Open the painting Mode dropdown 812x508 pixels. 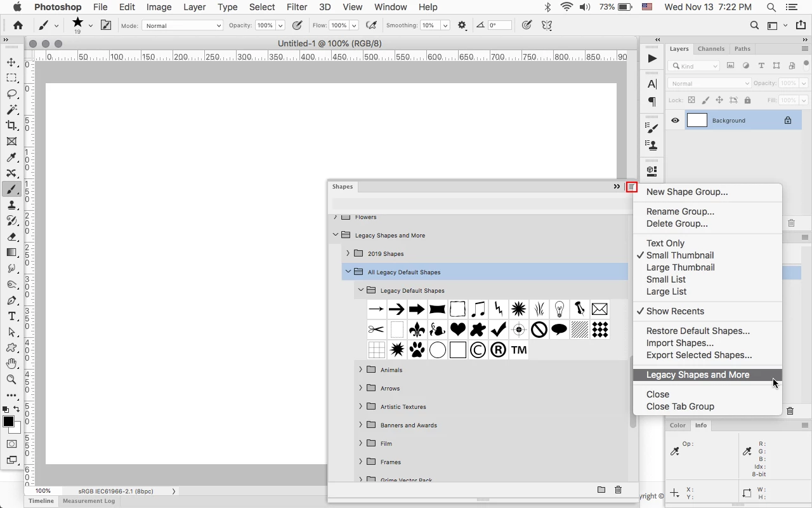coord(182,25)
